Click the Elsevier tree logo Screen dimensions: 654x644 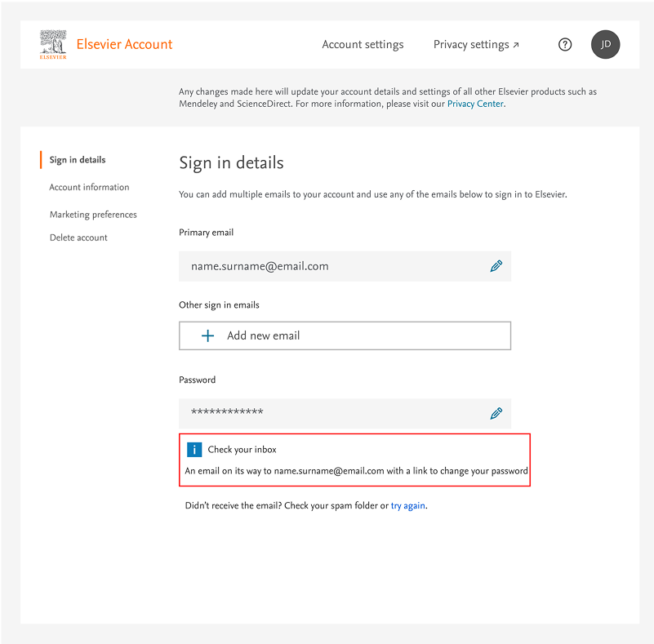(53, 44)
